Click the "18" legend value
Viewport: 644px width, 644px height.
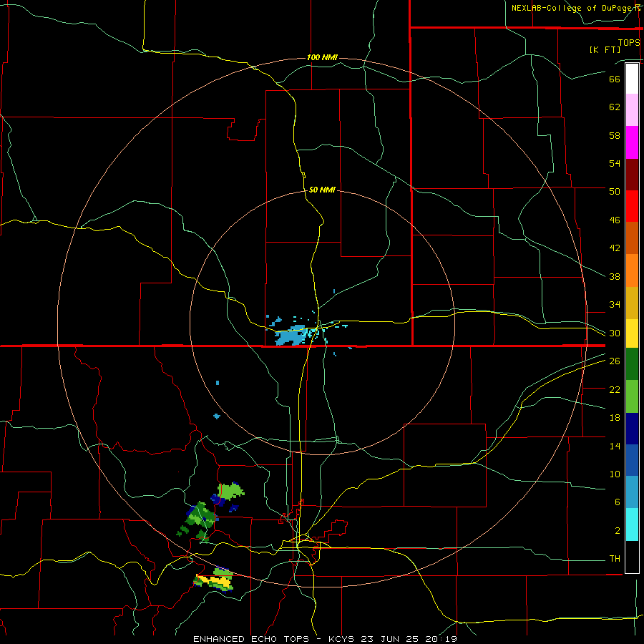coord(615,418)
